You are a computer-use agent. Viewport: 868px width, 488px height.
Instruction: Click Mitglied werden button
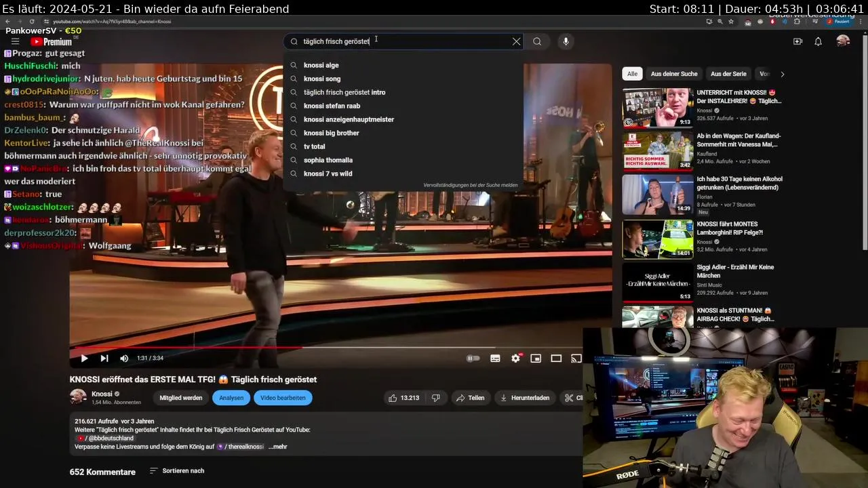[x=181, y=398]
